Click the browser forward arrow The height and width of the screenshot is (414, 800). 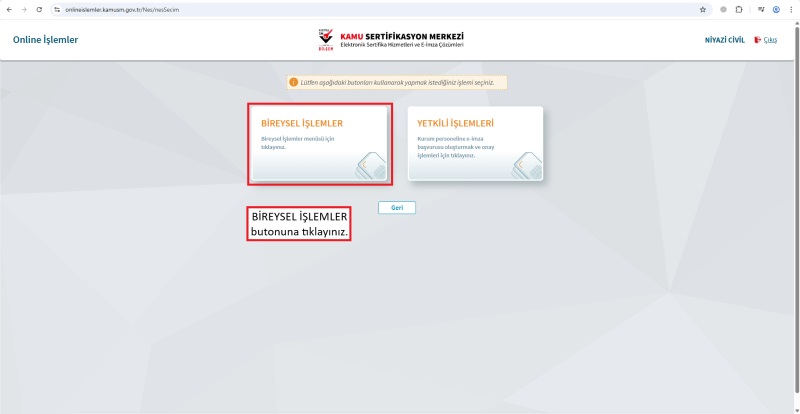[x=23, y=9]
